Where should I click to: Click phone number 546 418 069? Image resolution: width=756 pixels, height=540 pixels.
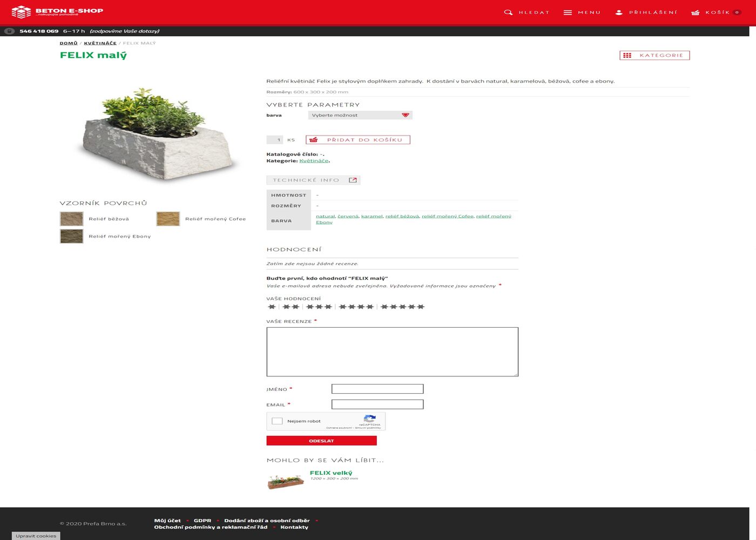39,31
